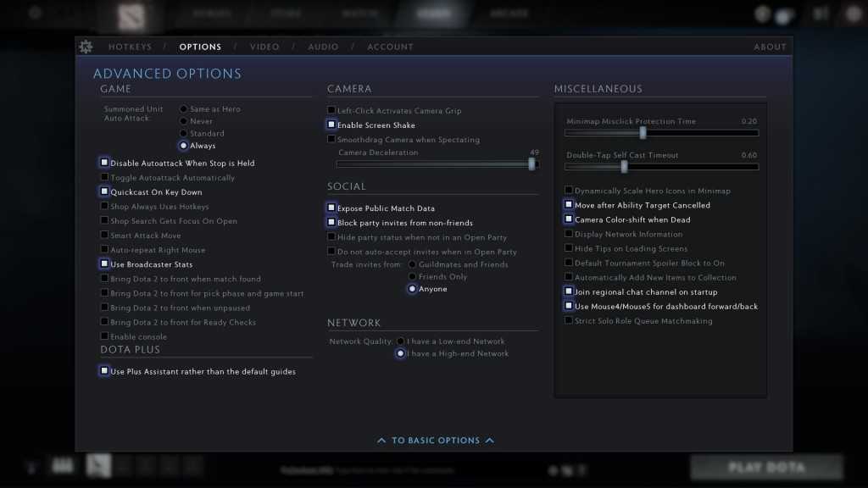Tick the Enable console checkbox

click(x=104, y=337)
